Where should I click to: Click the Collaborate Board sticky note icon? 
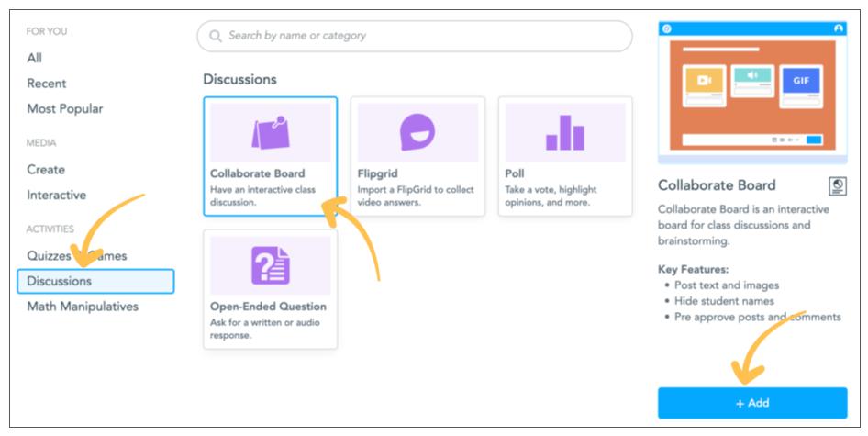tap(270, 134)
